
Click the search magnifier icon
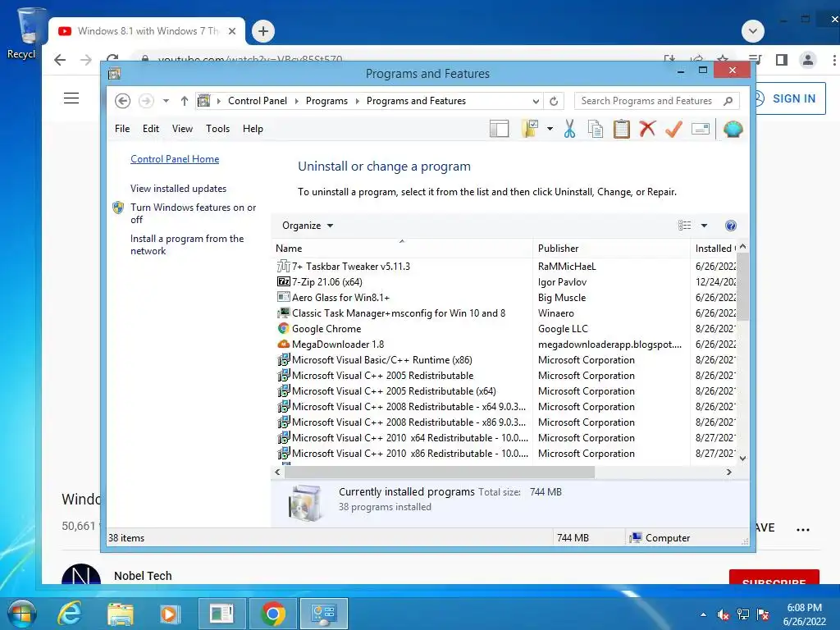(728, 101)
